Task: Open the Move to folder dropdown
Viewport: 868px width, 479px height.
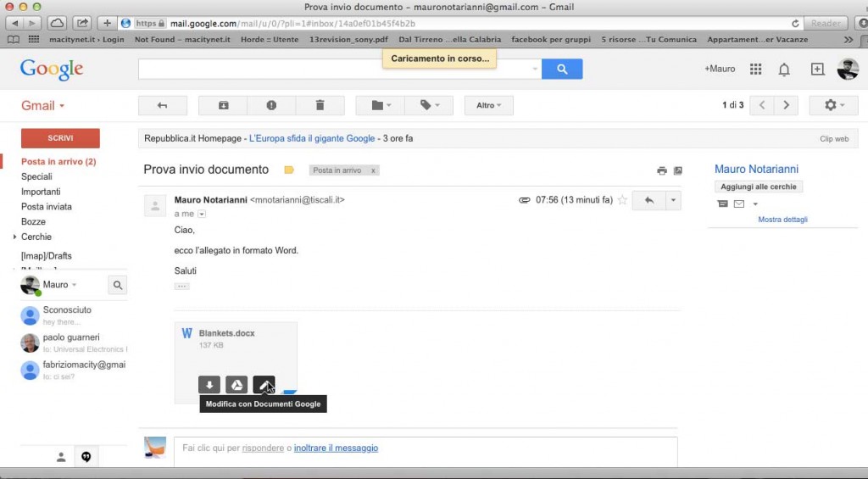Action: tap(381, 105)
